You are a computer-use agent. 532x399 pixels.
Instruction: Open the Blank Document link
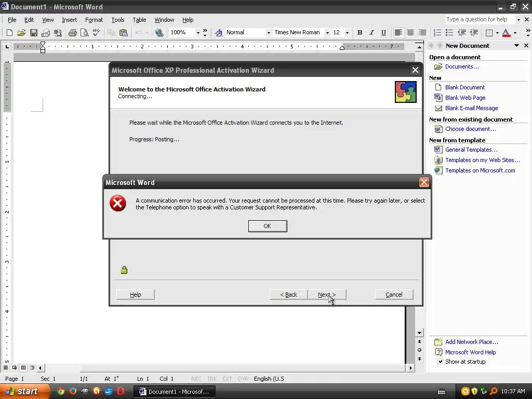coord(465,87)
